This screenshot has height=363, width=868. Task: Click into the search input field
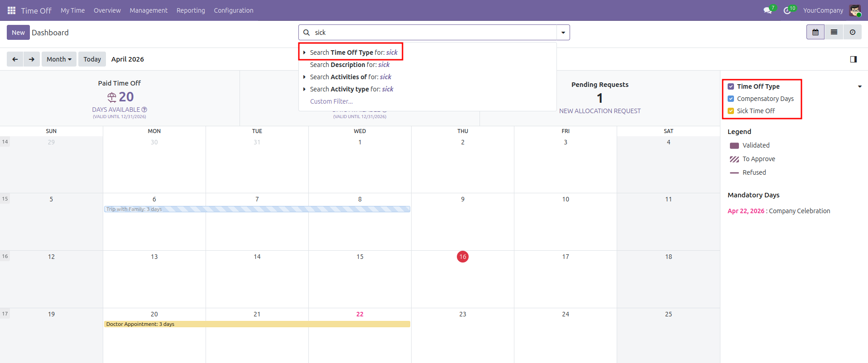[434, 33]
